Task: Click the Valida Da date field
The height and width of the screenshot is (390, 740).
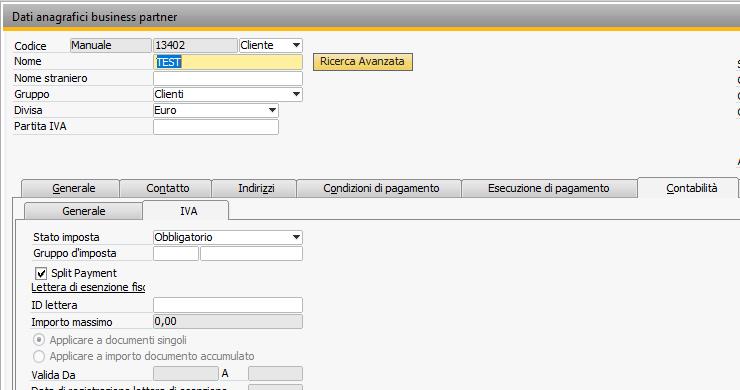Action: click(x=186, y=373)
